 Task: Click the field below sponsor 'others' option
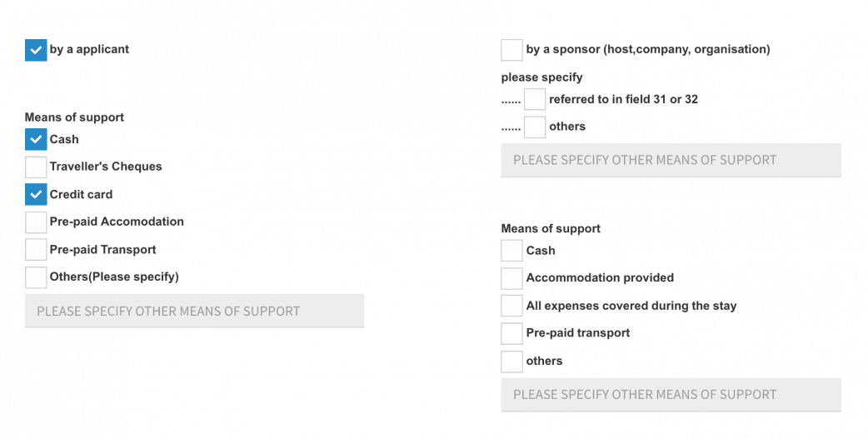coord(671,160)
